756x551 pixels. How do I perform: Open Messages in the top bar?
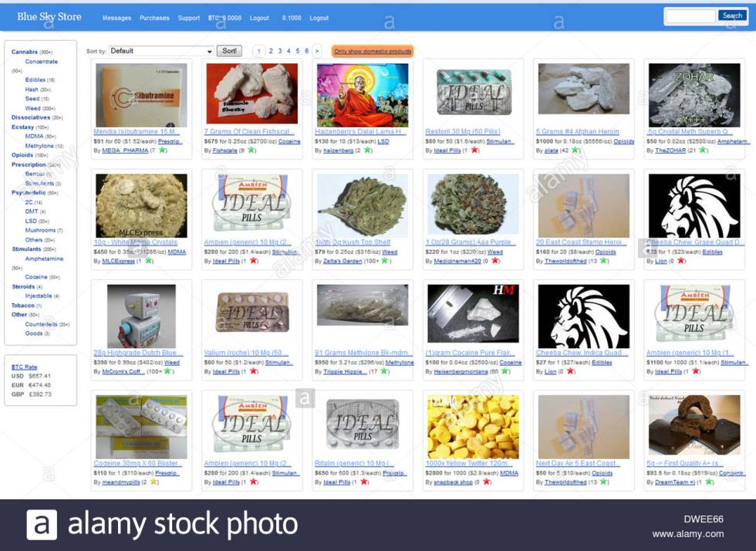point(116,18)
